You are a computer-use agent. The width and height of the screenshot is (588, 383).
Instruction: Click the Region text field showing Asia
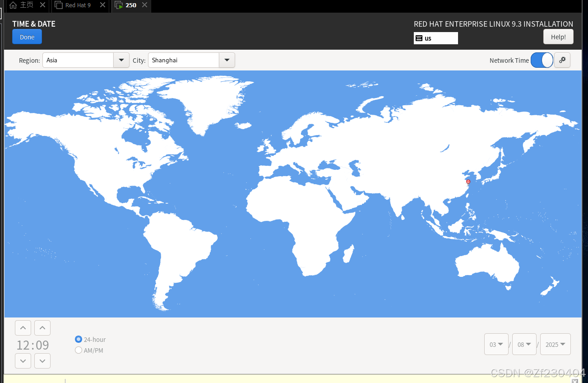78,60
